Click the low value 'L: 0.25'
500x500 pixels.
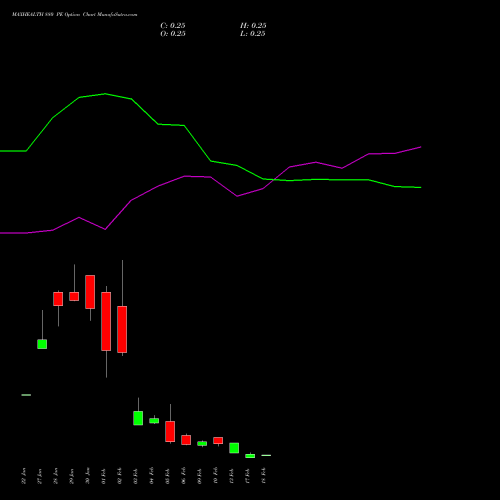tap(253, 34)
